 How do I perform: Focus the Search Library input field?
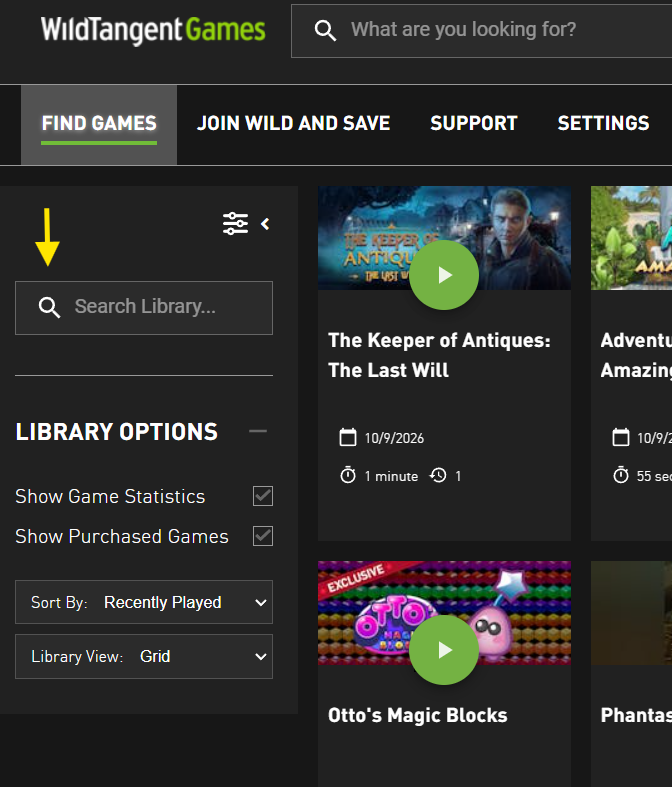[144, 308]
